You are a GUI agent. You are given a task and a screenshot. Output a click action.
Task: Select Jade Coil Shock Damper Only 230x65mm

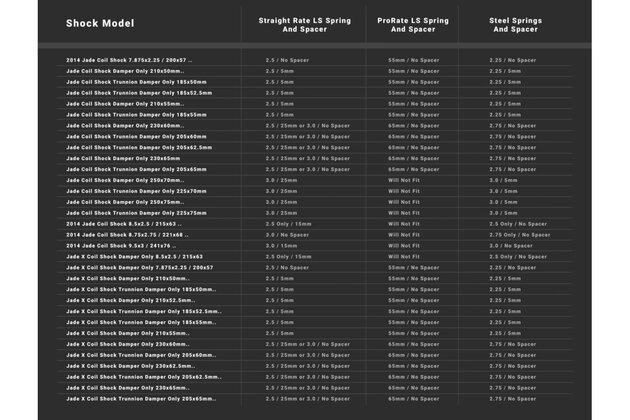click(125, 158)
